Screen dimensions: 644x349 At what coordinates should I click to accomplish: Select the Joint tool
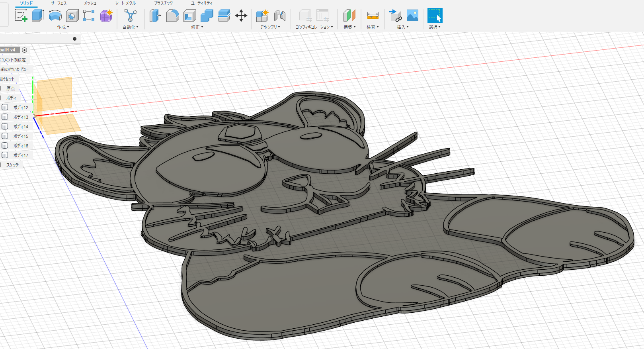pos(280,16)
